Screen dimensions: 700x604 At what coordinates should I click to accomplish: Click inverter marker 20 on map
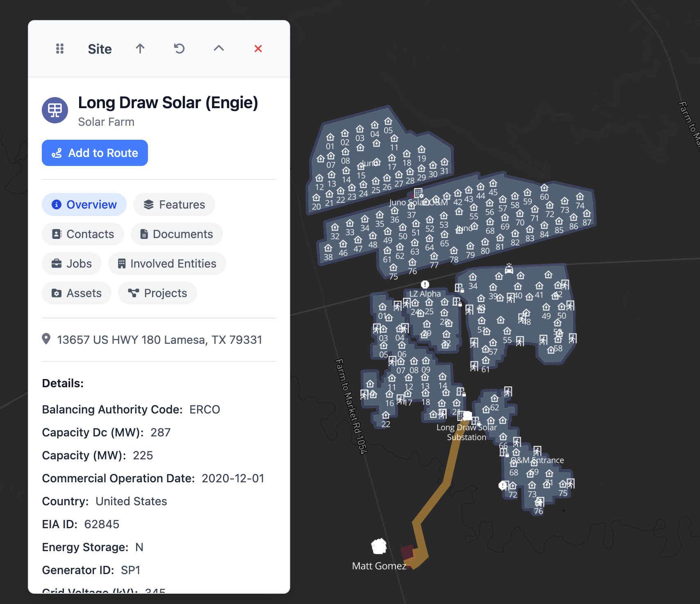pos(316,198)
